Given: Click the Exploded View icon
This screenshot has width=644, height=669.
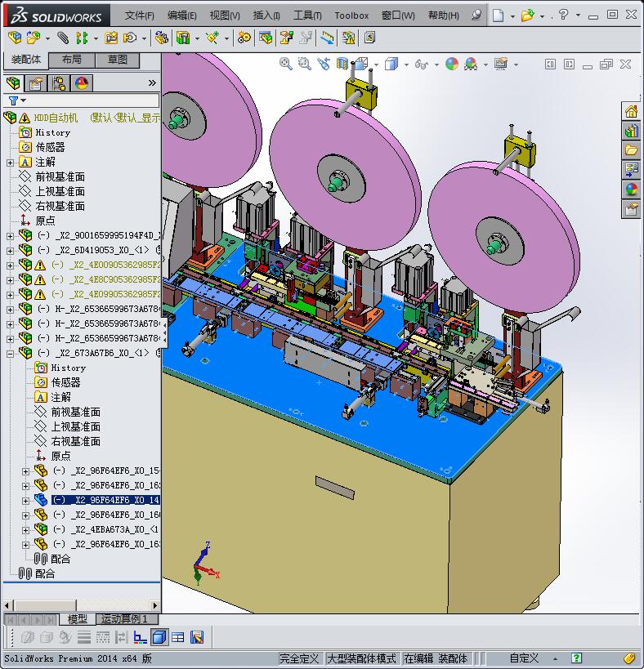Looking at the screenshot, I should tap(286, 38).
